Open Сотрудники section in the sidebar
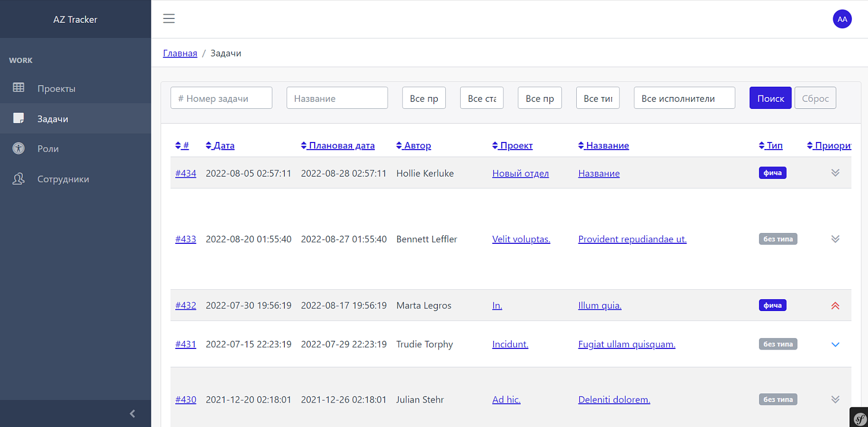 tap(75, 179)
